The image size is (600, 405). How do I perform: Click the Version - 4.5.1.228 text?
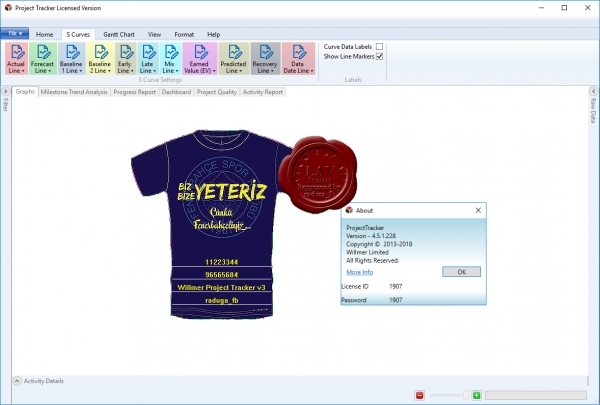371,236
